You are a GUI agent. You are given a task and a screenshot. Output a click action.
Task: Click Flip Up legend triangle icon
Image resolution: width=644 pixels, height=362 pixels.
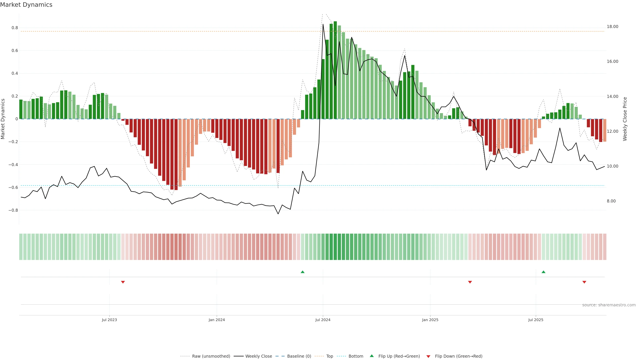pyautogui.click(x=372, y=356)
